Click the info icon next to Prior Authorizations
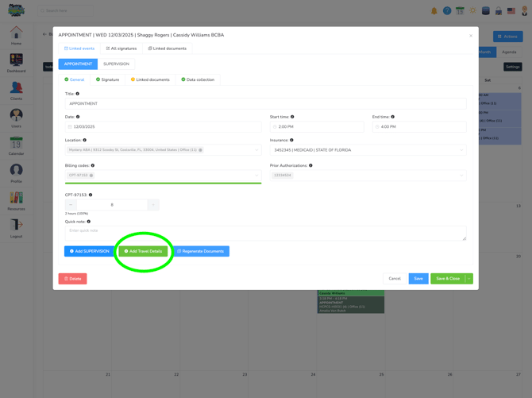The width and height of the screenshot is (532, 398). point(310,165)
